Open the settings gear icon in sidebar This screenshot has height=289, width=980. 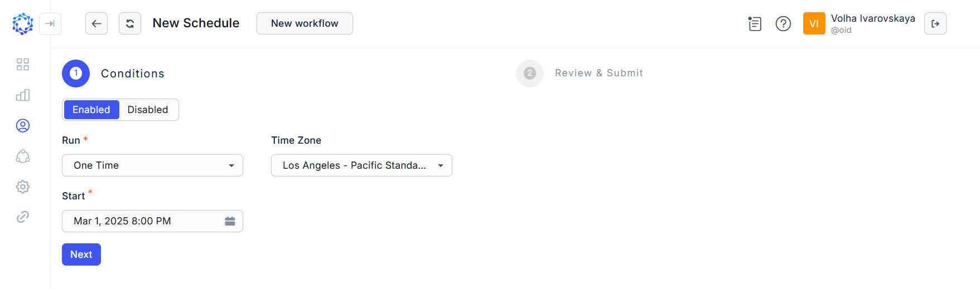click(x=23, y=187)
